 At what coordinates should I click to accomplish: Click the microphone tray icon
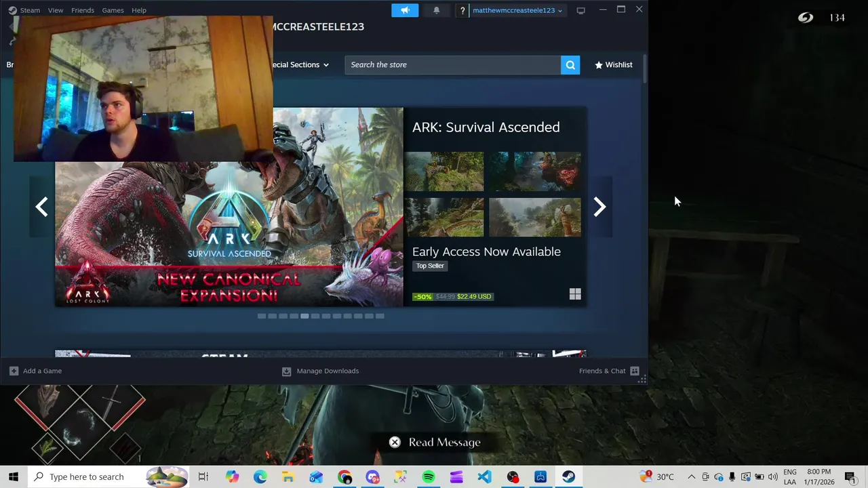tap(732, 476)
